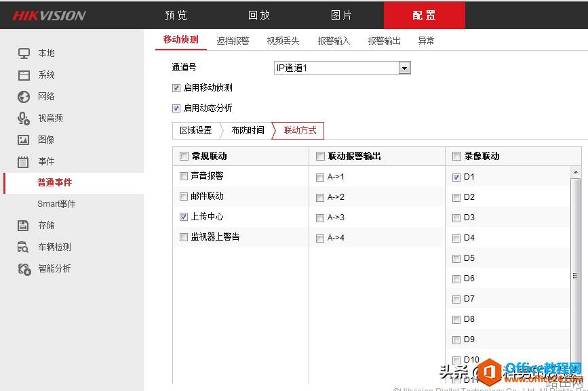Enable 监视器上警告 checkbox

(184, 237)
